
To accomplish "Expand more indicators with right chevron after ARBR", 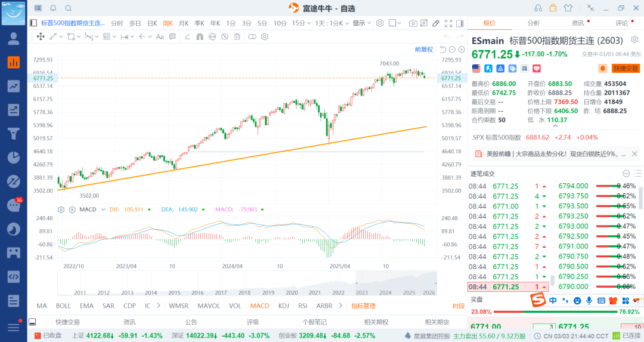I will (x=340, y=306).
